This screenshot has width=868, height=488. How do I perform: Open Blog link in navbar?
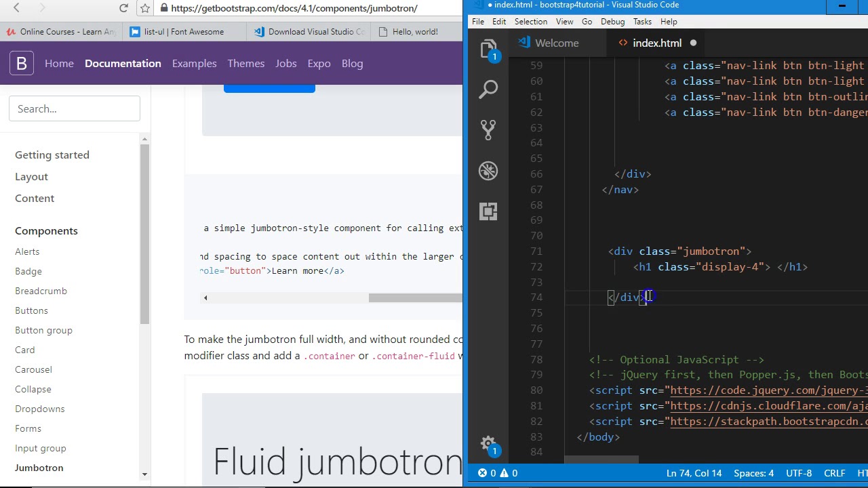click(x=352, y=63)
